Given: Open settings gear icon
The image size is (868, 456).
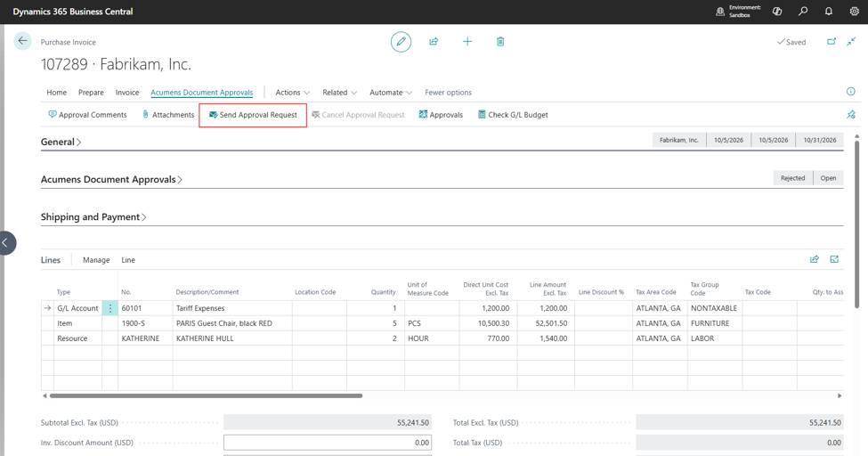Looking at the screenshot, I should tap(854, 11).
